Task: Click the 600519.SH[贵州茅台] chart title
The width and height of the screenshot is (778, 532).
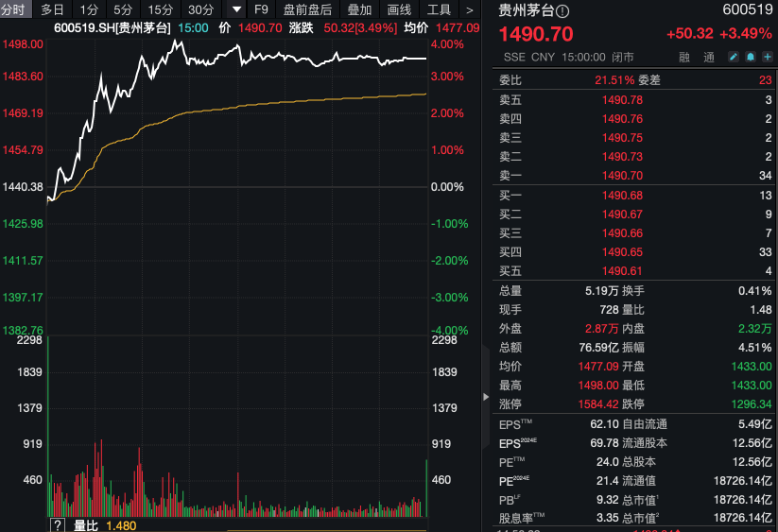Action: click(112, 27)
